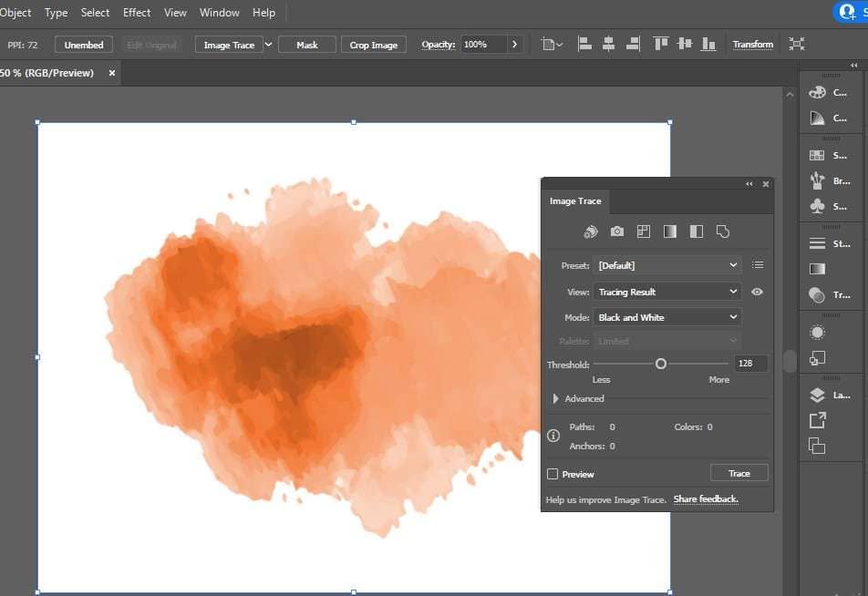Open the Color Guide panel icon
The height and width of the screenshot is (596, 868).
pyautogui.click(x=817, y=118)
